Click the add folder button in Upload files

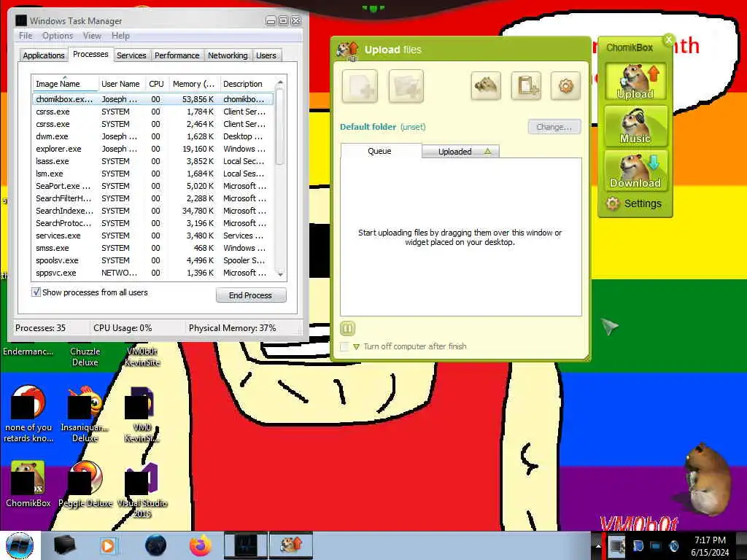[406, 86]
